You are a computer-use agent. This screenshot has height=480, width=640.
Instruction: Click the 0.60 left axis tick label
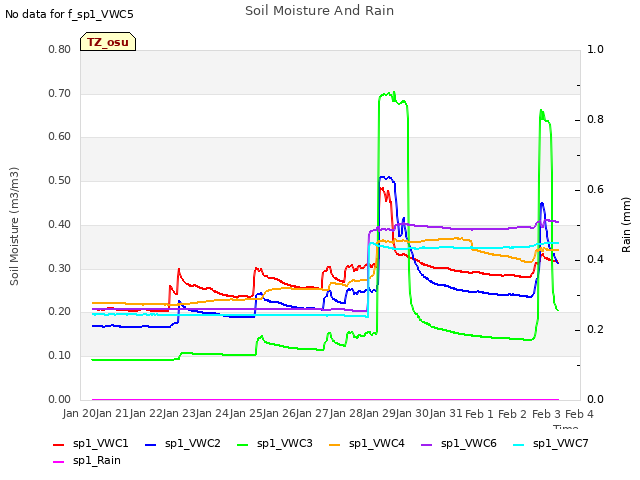click(60, 137)
